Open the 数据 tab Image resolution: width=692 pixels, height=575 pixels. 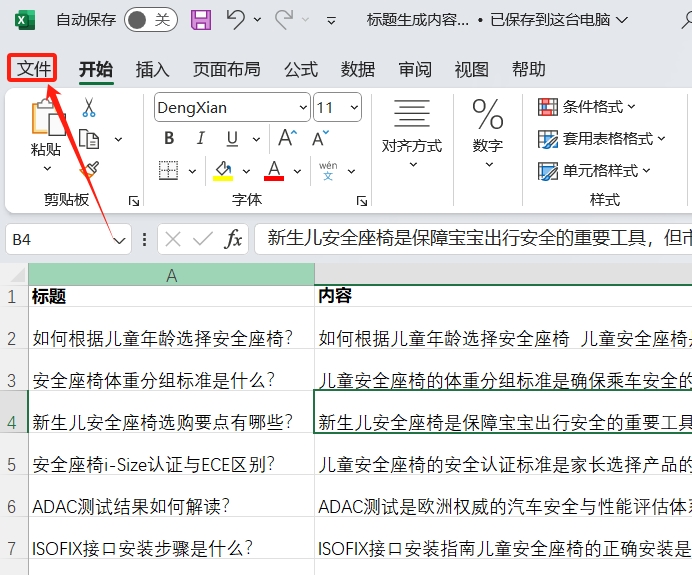tap(358, 69)
